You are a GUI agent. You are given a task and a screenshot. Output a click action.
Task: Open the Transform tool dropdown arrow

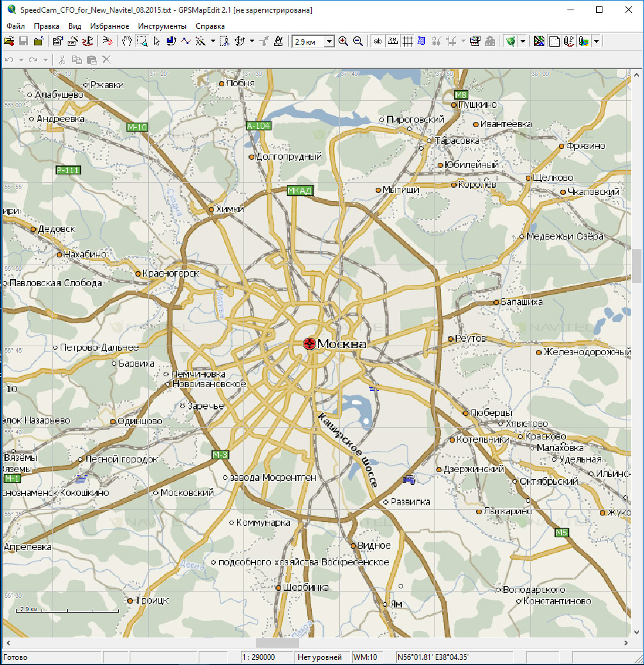[x=252, y=41]
